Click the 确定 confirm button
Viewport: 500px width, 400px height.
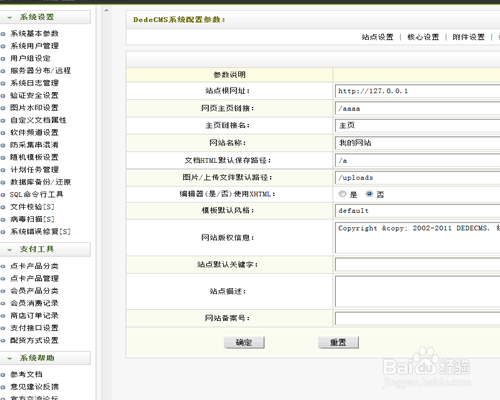244,342
